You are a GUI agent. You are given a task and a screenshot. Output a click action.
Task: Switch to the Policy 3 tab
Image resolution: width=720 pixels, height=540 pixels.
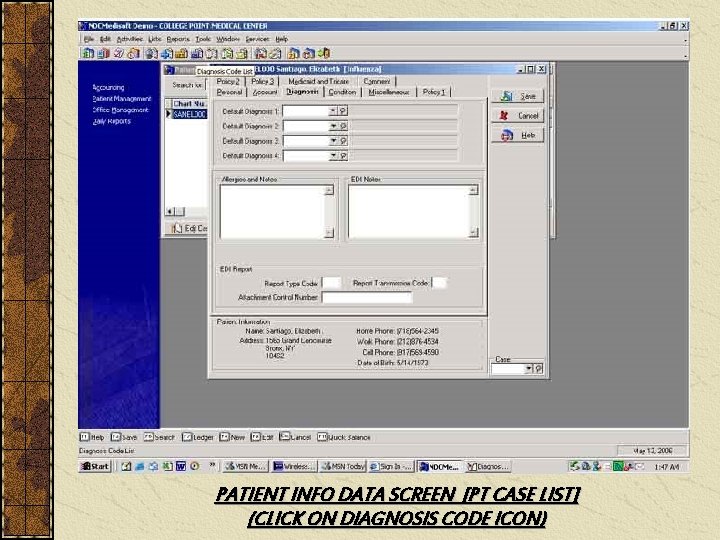[x=262, y=81]
